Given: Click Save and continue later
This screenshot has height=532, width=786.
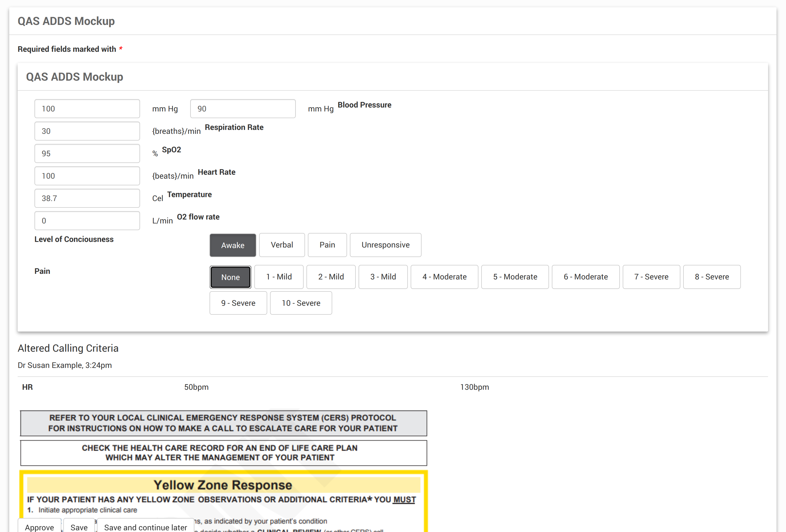Looking at the screenshot, I should pos(145,527).
